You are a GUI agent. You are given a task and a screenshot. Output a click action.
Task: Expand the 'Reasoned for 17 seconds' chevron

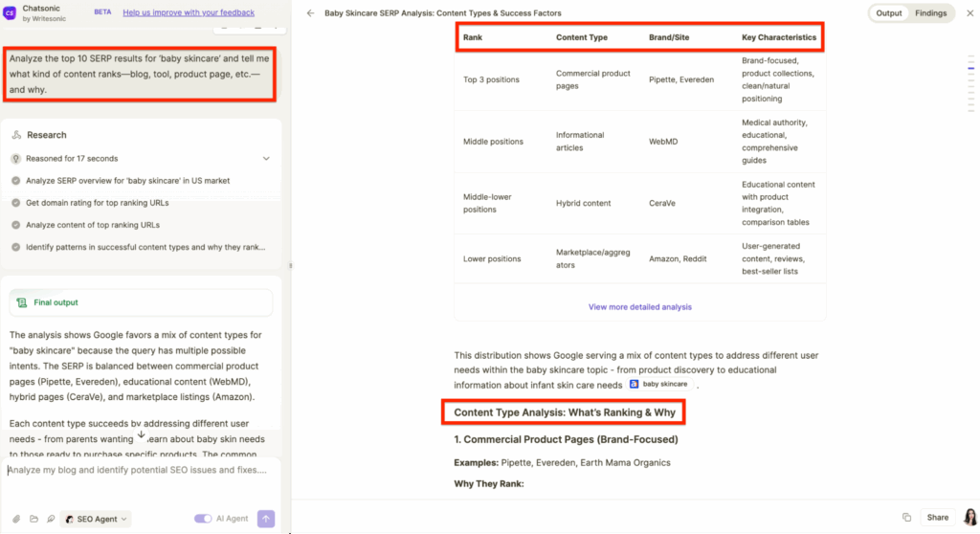pos(266,159)
